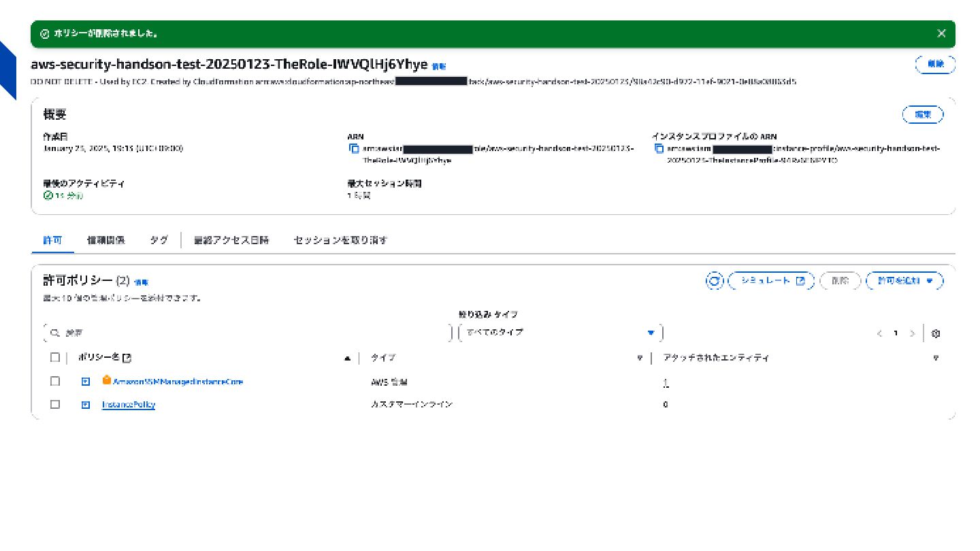Viewport: 980px width, 551px height.
Task: Click the role delete button at top right
Action: coord(935,65)
